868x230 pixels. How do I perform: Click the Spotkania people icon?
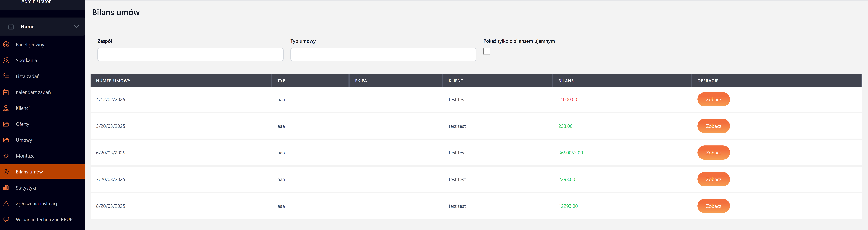click(6, 60)
